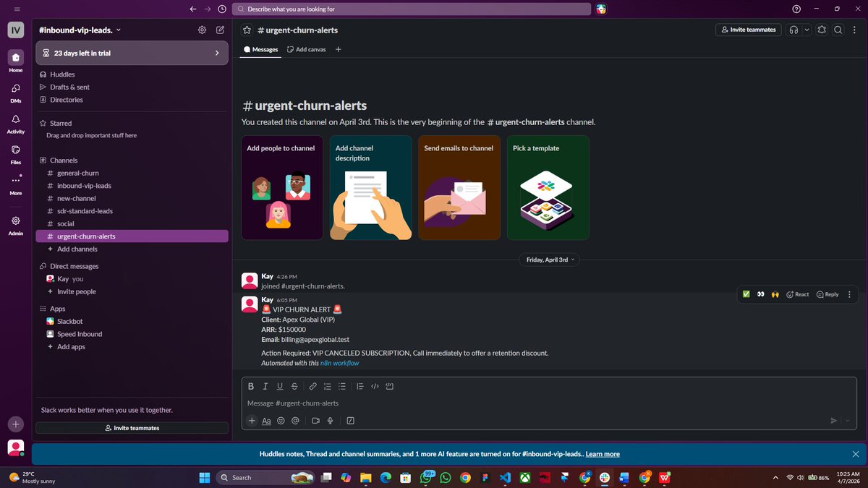Open the Home view in the left rail
The width and height of the screenshot is (868, 488).
(x=16, y=61)
